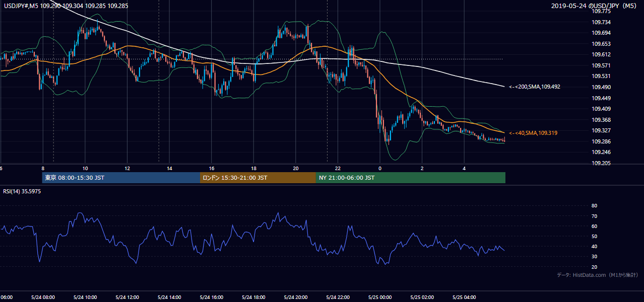Image resolution: width=644 pixels, height=302 pixels.
Task: Click the 5/24 16:00 date label at bottom
Action: pyautogui.click(x=212, y=297)
